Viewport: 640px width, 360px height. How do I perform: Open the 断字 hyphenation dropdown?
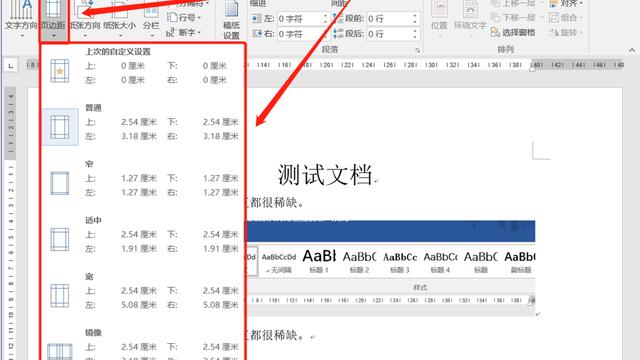point(184,32)
